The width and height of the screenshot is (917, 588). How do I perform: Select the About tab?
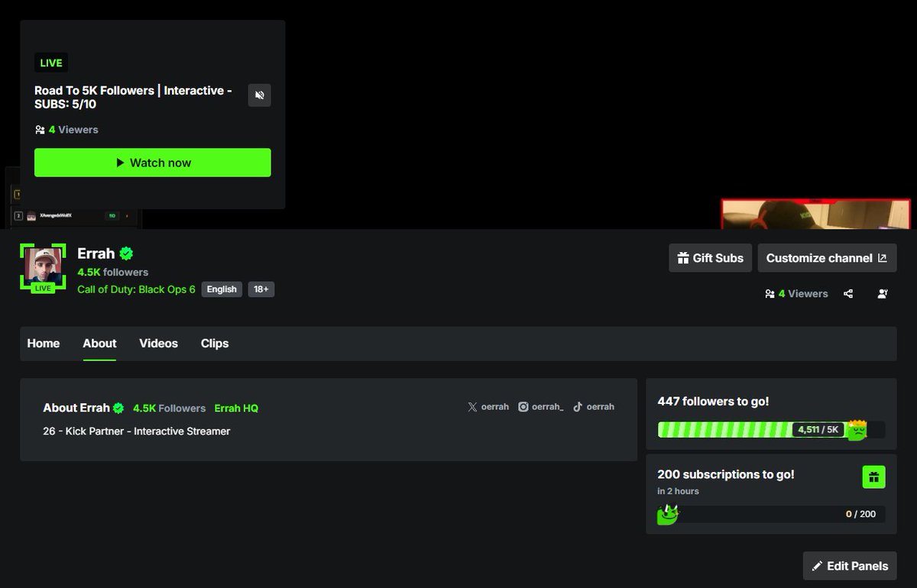pyautogui.click(x=99, y=344)
